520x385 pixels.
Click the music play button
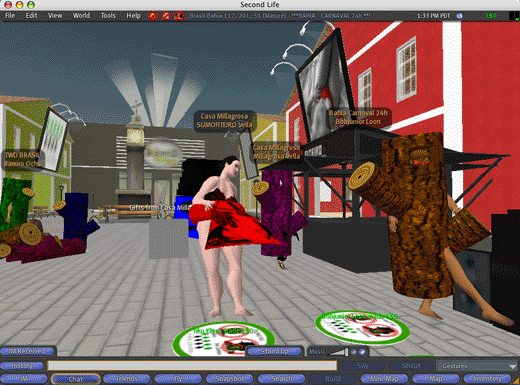(x=362, y=352)
